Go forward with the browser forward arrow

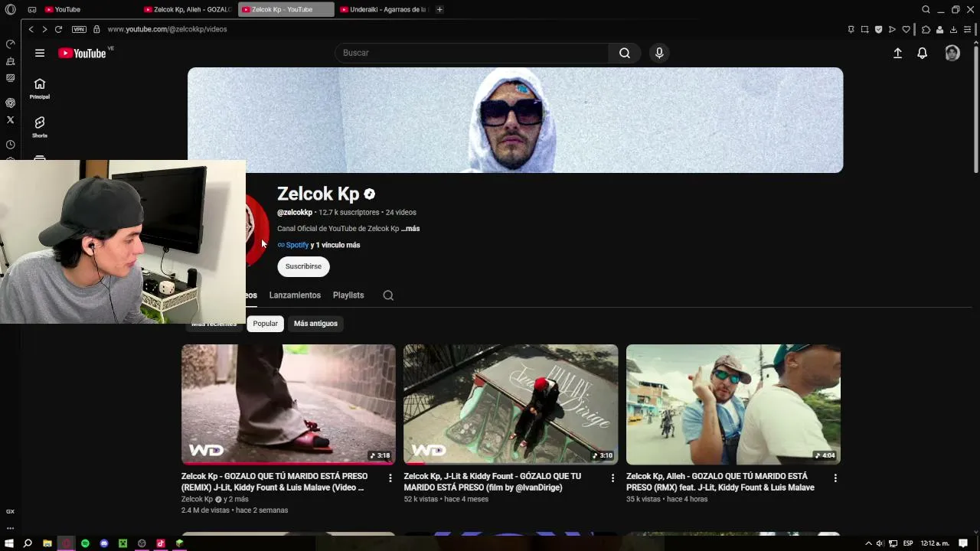pos(44,29)
